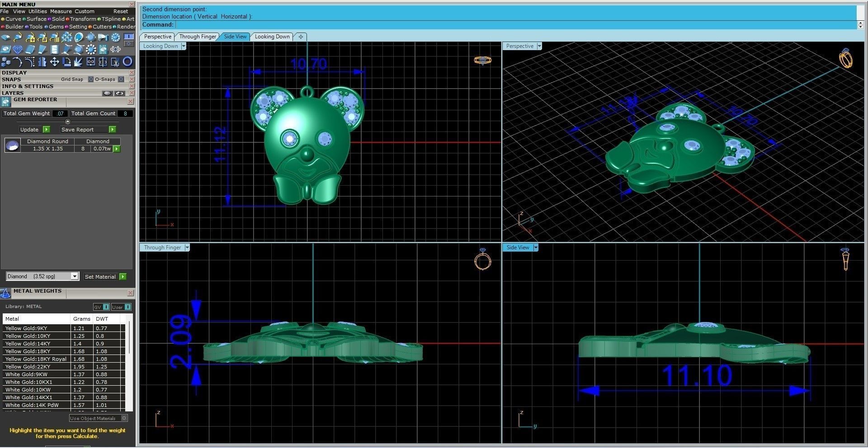This screenshot has height=448, width=868.
Task: Select the White Gold:14K PdW row
Action: click(x=63, y=405)
